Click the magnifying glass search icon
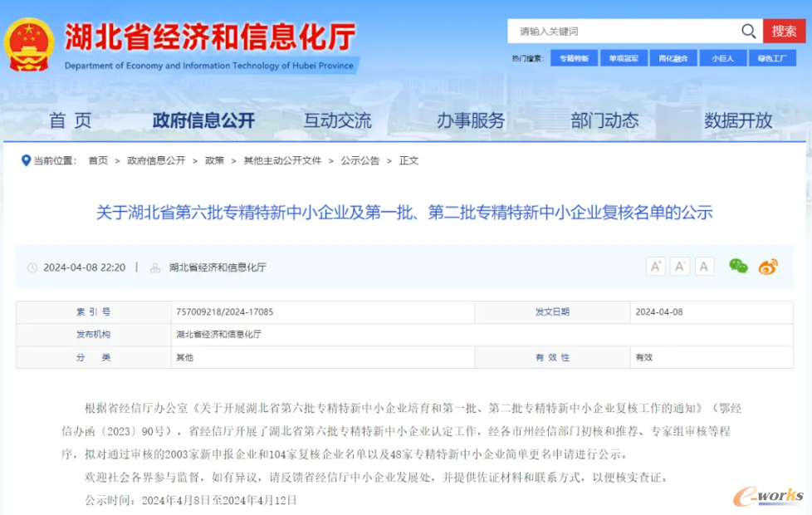 (x=748, y=32)
